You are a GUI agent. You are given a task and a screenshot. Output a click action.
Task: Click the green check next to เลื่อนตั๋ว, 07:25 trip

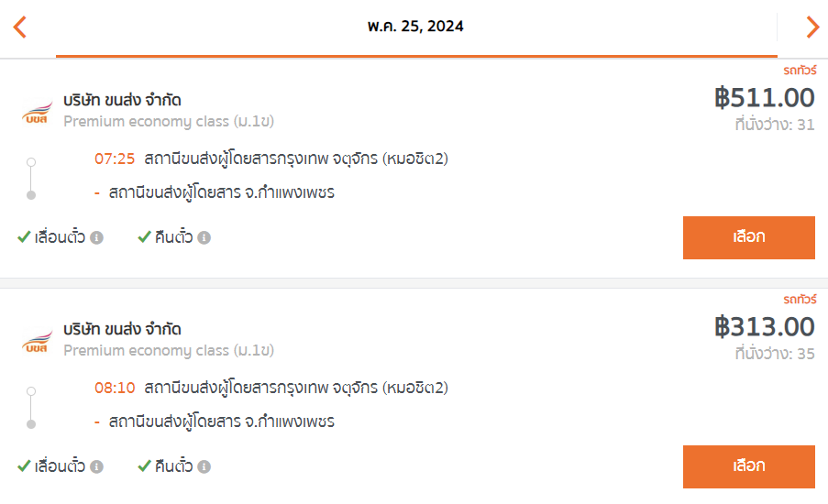pyautogui.click(x=24, y=237)
